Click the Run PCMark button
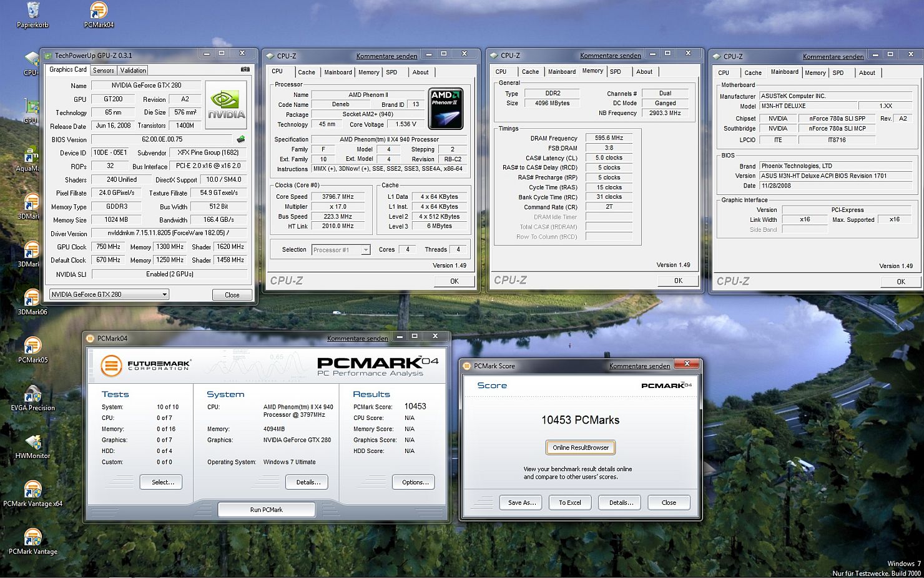 pos(267,510)
